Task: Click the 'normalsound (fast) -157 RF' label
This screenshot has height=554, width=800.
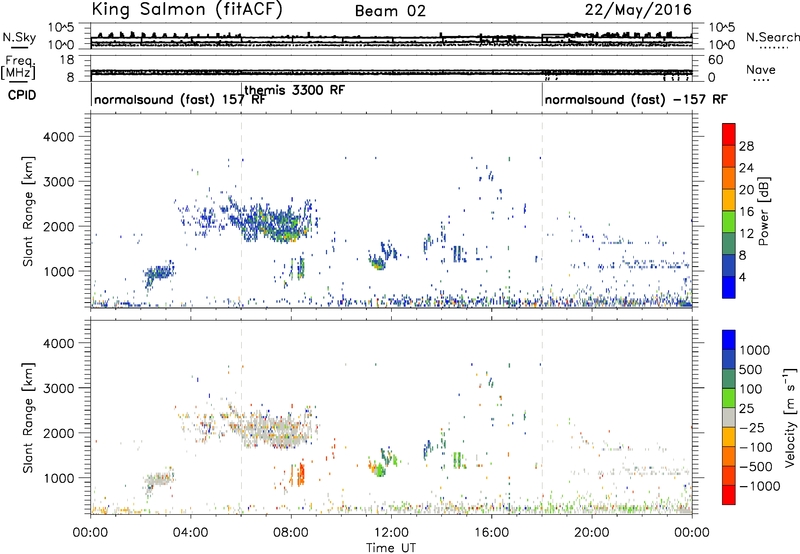Action: (636, 99)
